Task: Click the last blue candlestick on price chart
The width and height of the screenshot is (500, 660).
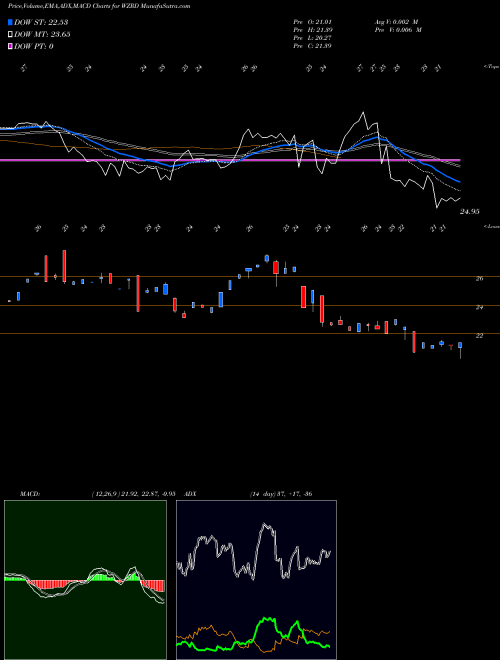Action: (460, 345)
